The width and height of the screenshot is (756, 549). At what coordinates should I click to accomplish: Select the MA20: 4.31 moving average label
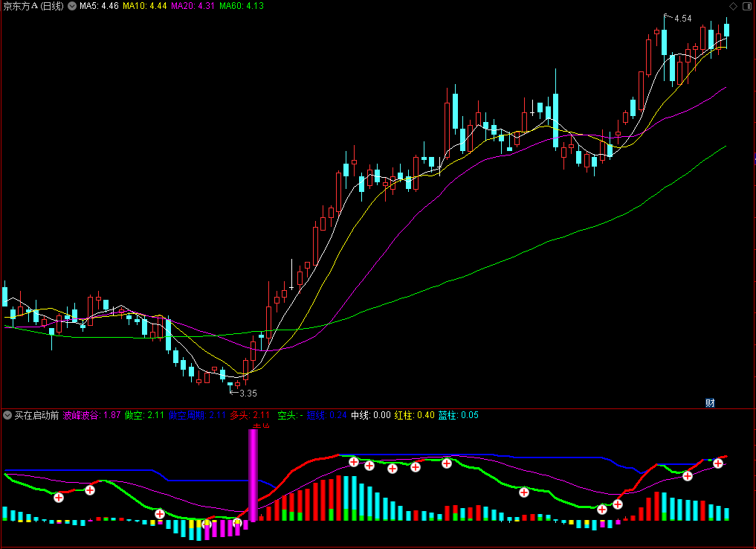pos(193,6)
